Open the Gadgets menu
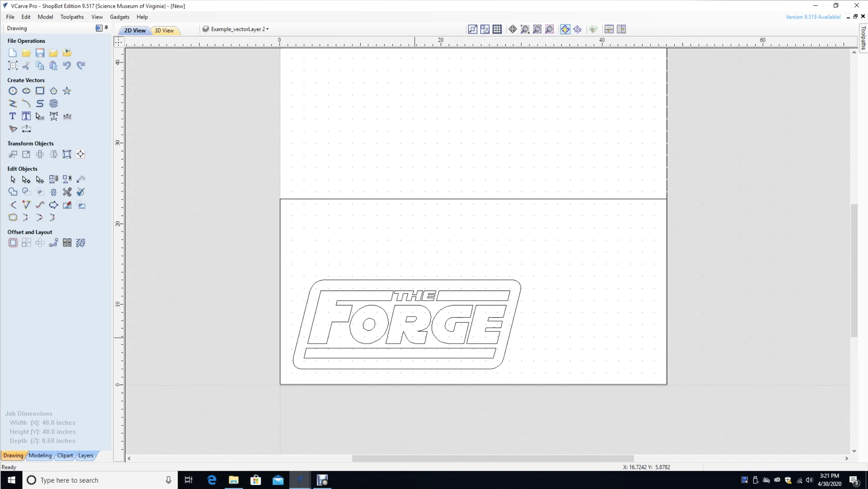 [x=119, y=17]
